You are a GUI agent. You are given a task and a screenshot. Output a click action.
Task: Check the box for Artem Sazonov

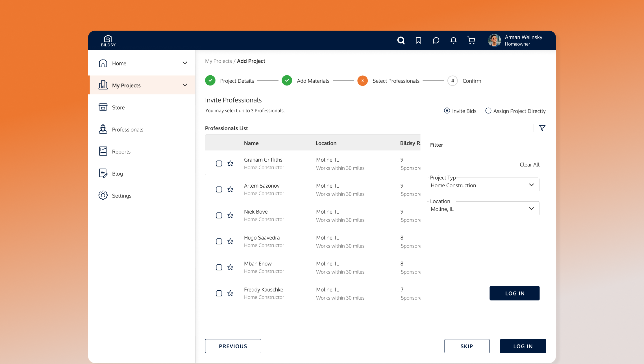(x=219, y=189)
